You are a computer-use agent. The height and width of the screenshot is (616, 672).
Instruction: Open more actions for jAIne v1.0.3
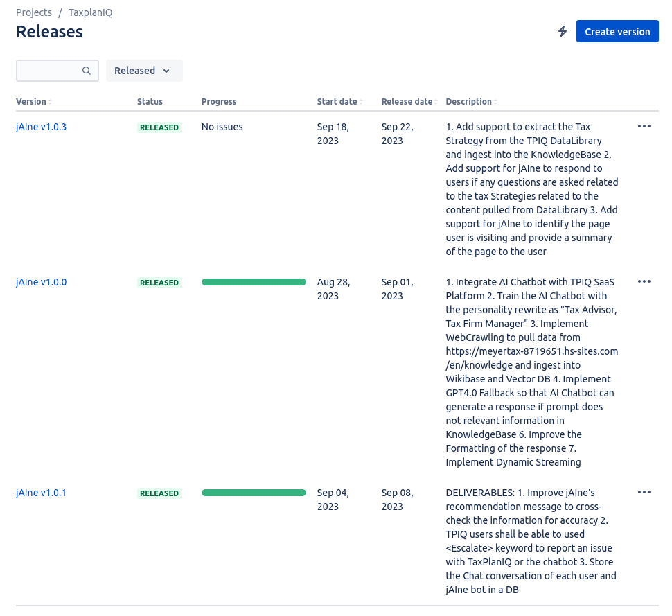pos(644,127)
